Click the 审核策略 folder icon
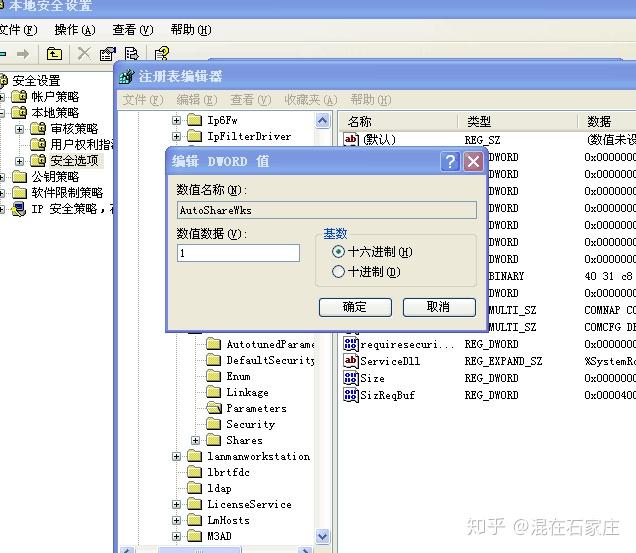Screen dimensions: 636x553 point(38,129)
